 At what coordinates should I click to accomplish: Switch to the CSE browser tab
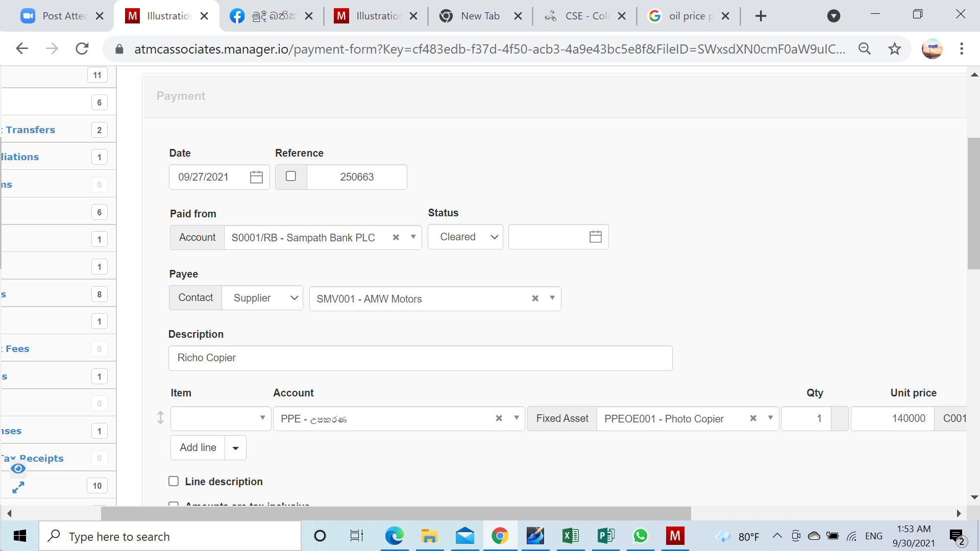point(585,16)
